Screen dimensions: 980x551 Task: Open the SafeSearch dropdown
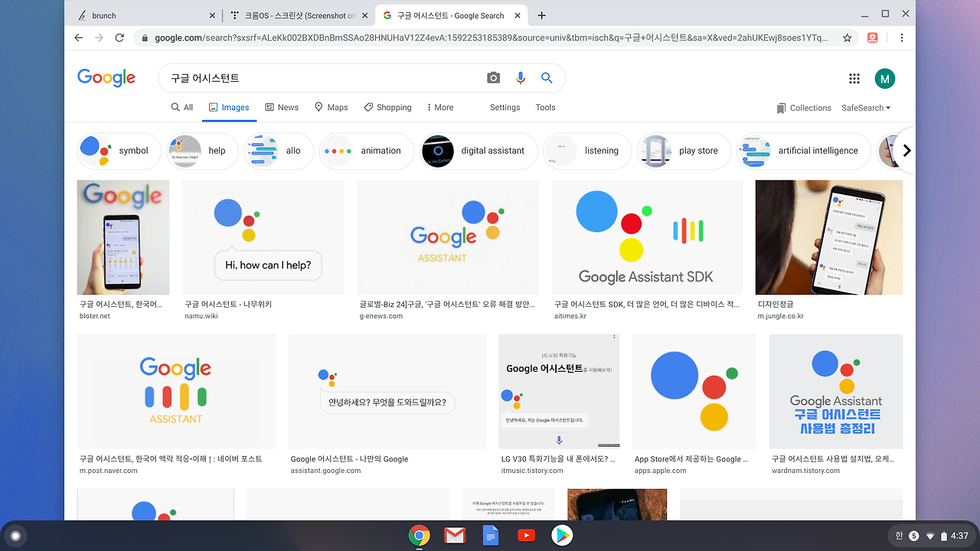click(x=866, y=108)
